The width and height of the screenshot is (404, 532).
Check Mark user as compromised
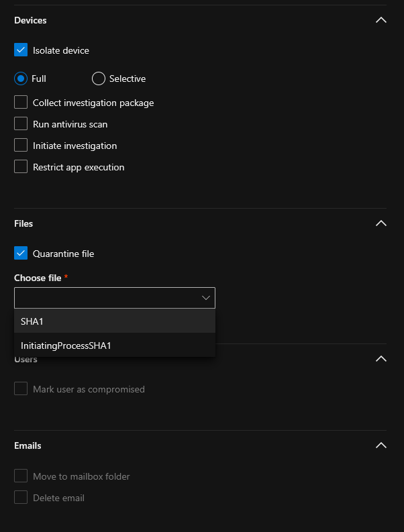pyautogui.click(x=21, y=389)
